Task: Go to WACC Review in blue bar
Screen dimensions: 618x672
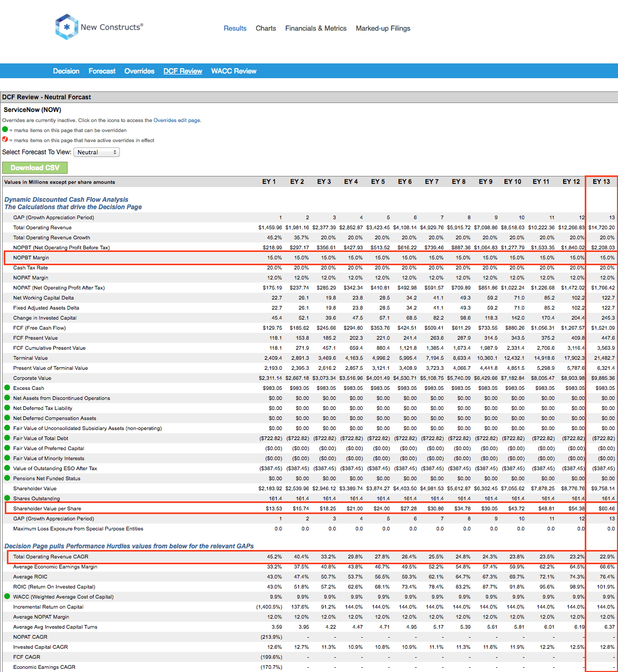Action: point(233,71)
